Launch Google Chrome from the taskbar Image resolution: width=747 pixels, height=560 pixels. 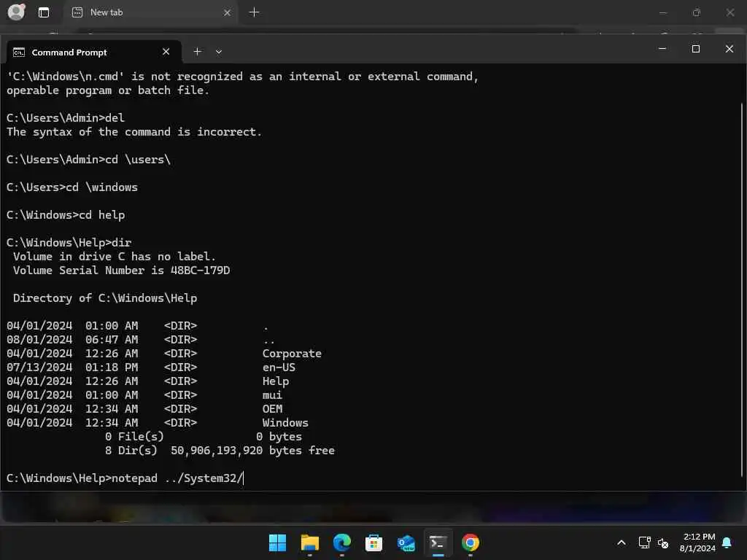470,542
